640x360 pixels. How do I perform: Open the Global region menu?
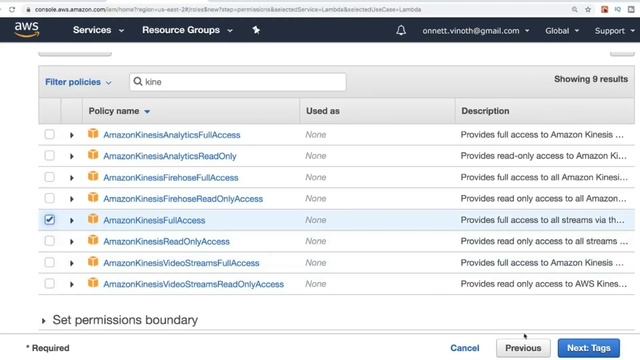[x=562, y=31]
